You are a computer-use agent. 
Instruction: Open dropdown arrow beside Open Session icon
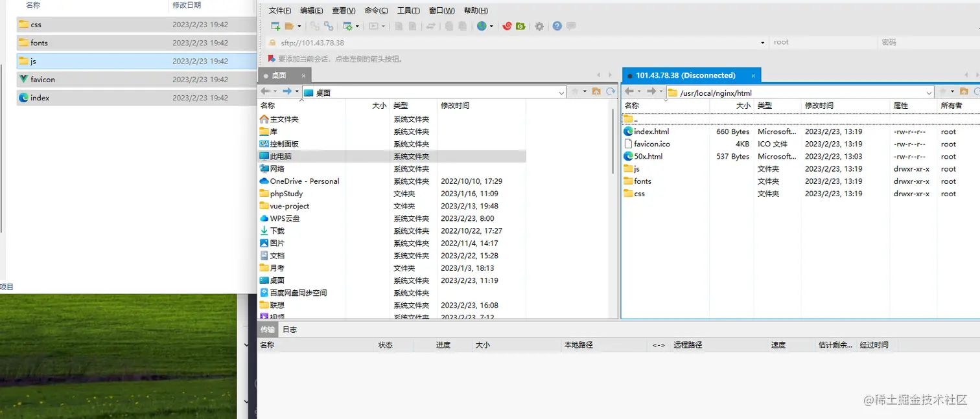tap(299, 27)
